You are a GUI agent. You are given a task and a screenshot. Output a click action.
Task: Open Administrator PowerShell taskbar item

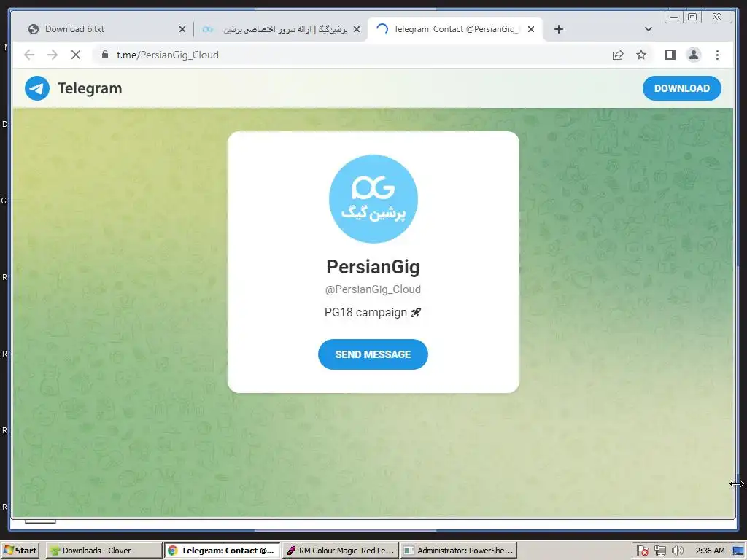tap(458, 551)
